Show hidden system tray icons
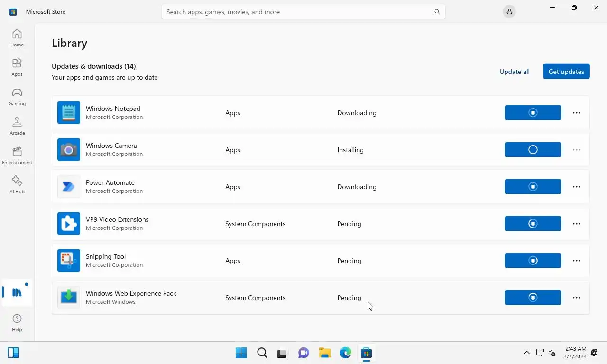This screenshot has width=607, height=364. tap(526, 353)
